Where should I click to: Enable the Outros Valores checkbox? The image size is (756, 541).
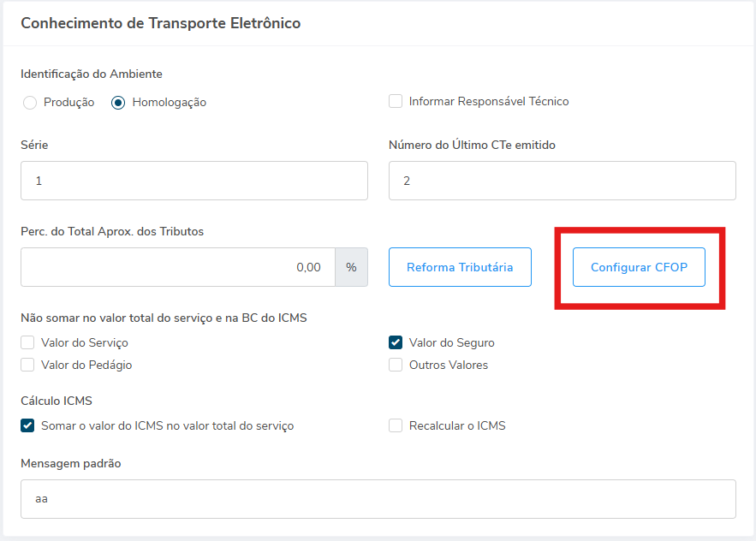click(396, 365)
